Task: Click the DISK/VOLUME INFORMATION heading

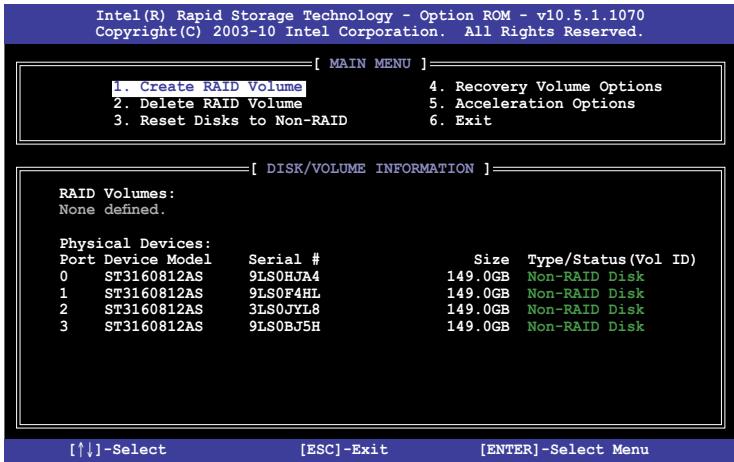Action: pos(370,169)
